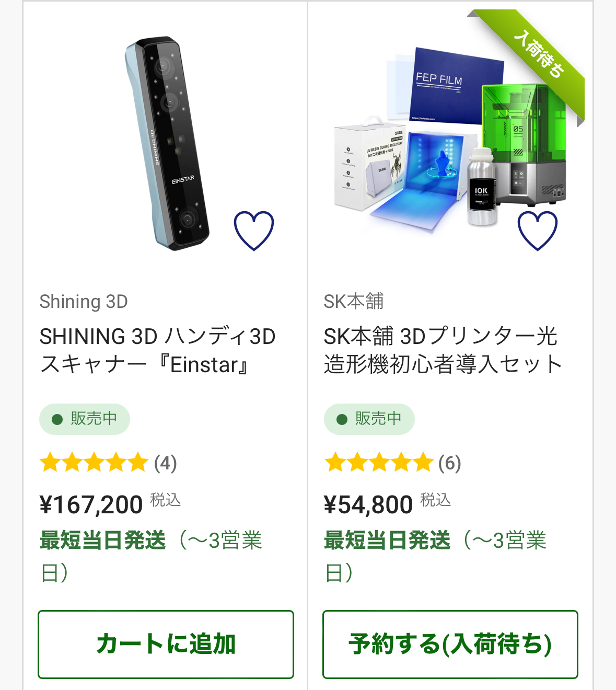The image size is (616, 690).
Task: Click 最短当日発送 text under Einstar scanner
Action: (x=103, y=540)
